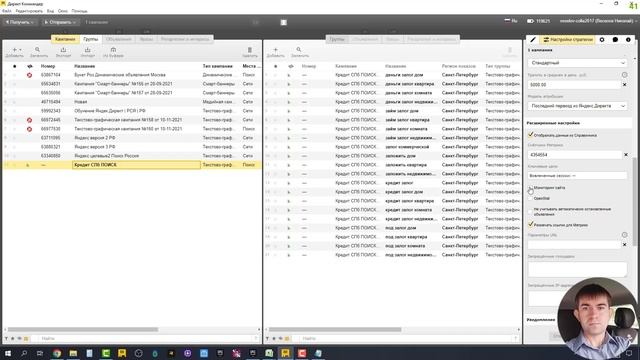Click help icon next to Параметры URL
This screenshot has height=360, width=640.
(624, 235)
